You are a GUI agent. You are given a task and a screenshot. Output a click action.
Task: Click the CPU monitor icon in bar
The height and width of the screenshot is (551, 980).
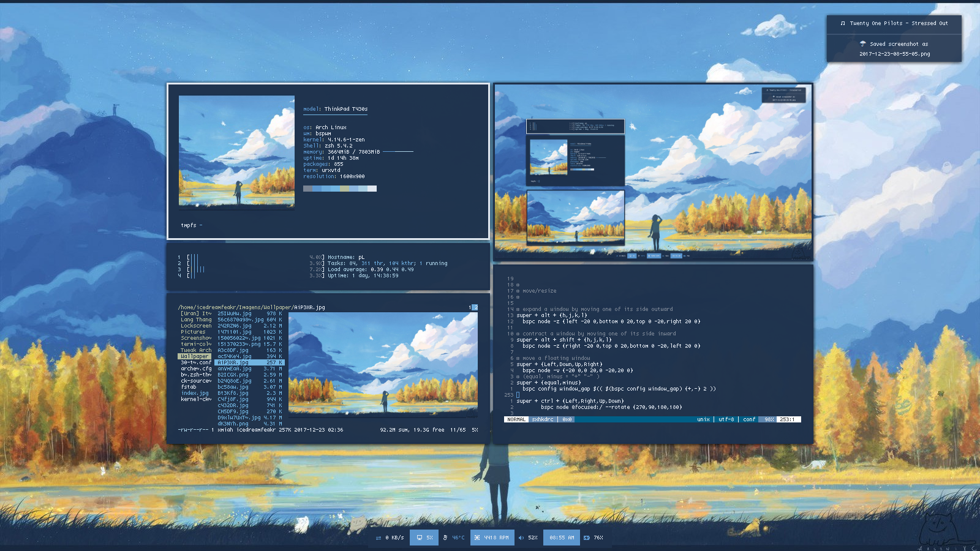click(420, 538)
